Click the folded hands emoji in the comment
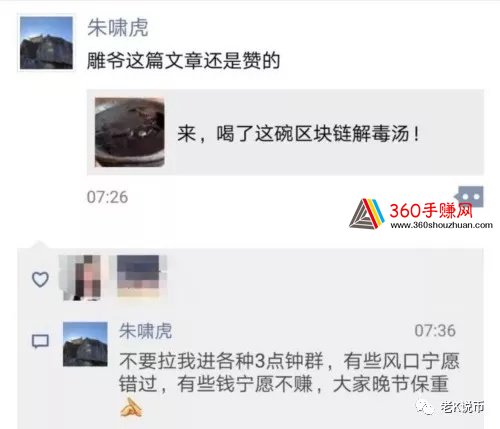Image resolution: width=500 pixels, height=429 pixels. click(x=132, y=407)
